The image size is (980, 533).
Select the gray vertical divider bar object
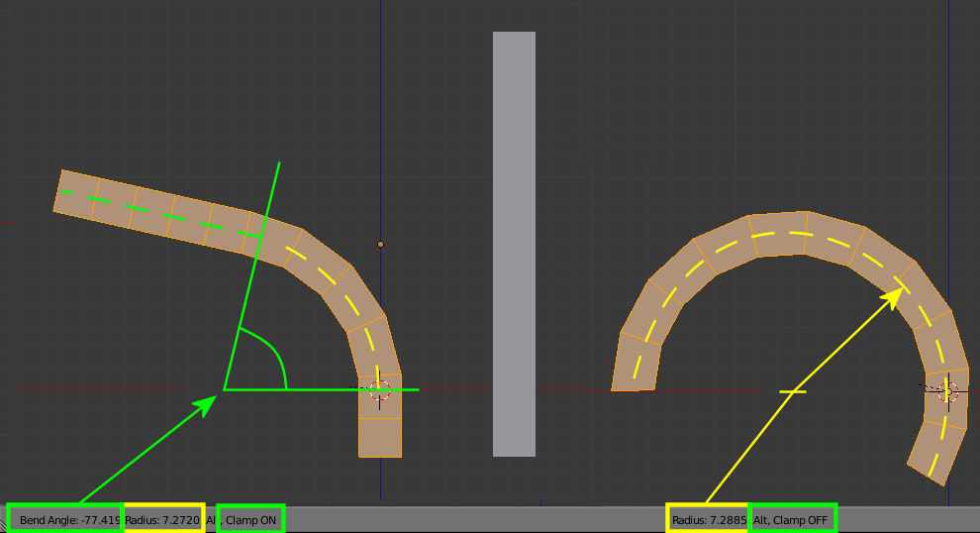[514, 244]
